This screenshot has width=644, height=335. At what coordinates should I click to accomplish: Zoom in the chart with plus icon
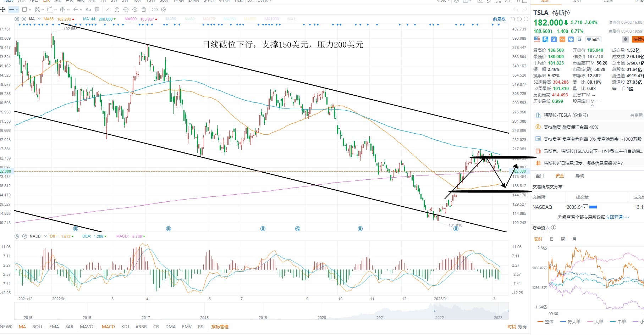tap(526, 19)
